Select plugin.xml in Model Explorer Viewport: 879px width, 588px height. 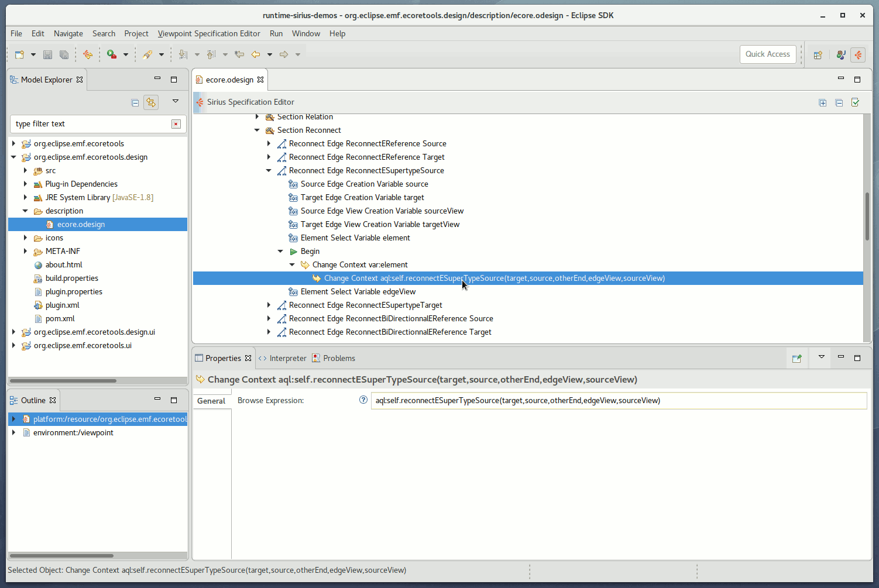pyautogui.click(x=62, y=305)
